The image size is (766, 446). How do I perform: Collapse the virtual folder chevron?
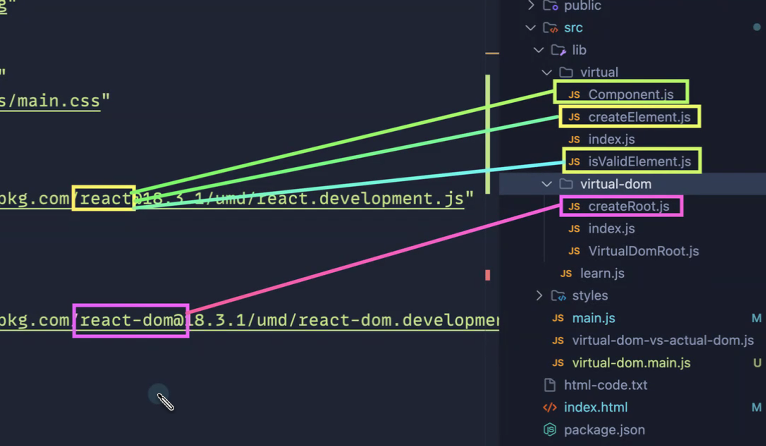[x=547, y=72]
